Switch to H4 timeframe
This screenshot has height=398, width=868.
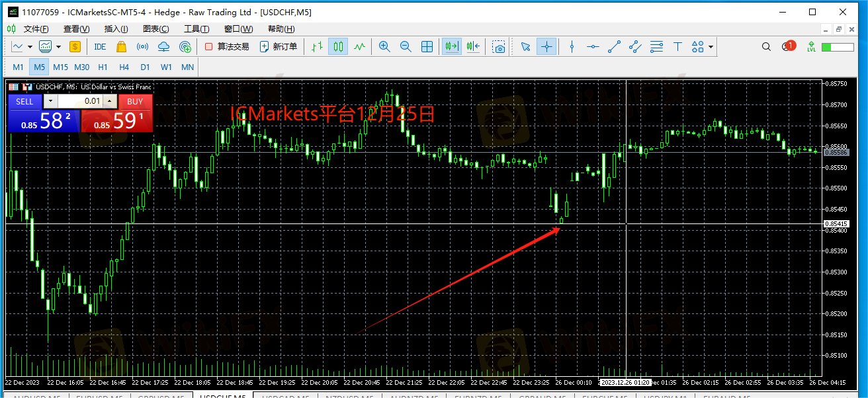coord(124,67)
